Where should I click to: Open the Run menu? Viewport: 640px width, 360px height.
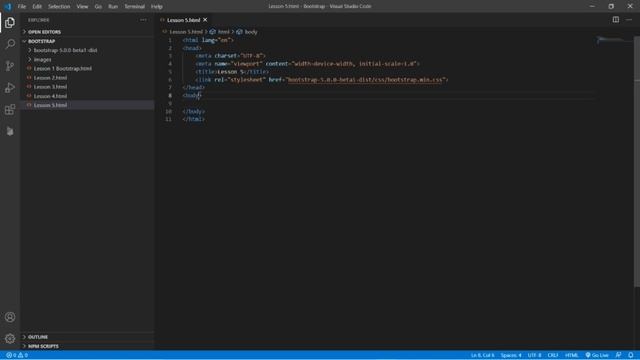[x=113, y=6]
